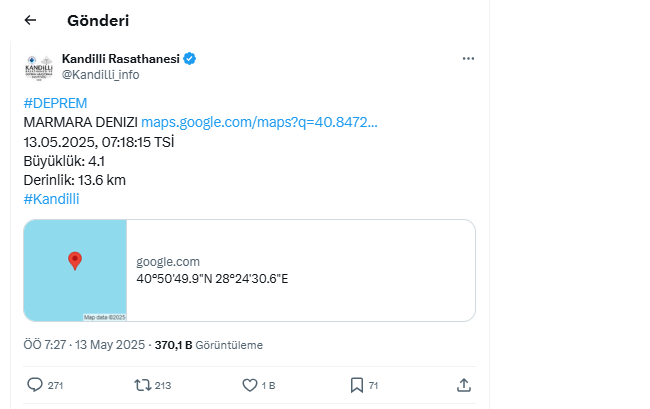Open google.com coordinates link card

click(x=300, y=270)
